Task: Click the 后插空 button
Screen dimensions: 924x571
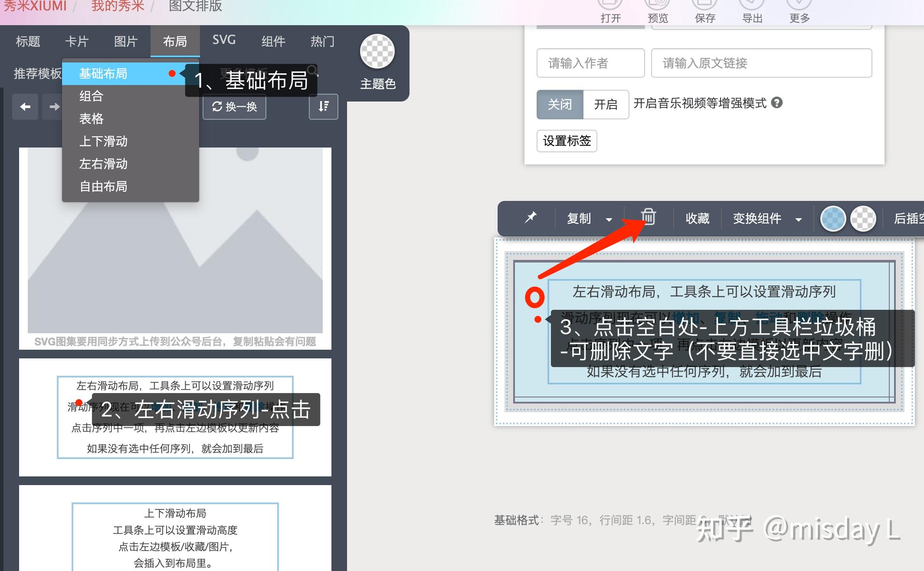Action: (909, 218)
